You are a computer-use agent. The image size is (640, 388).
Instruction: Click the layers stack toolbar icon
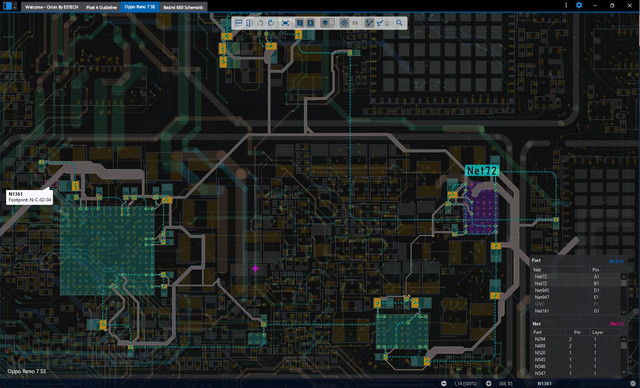(x=325, y=23)
